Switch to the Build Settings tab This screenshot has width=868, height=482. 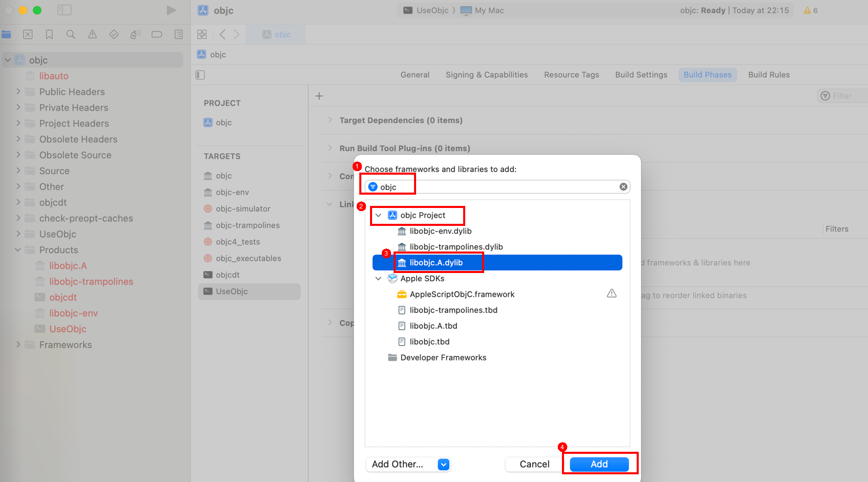pyautogui.click(x=641, y=75)
